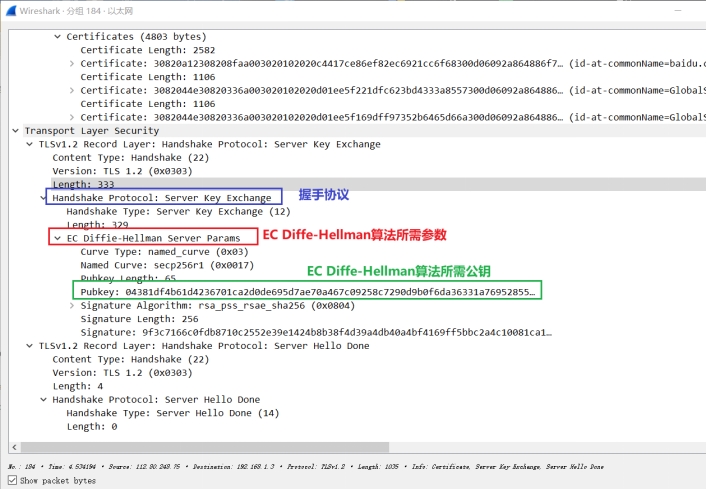Image resolution: width=707 pixels, height=490 pixels.
Task: Select Curve Type: named_curve (0x03) row
Action: [x=164, y=252]
